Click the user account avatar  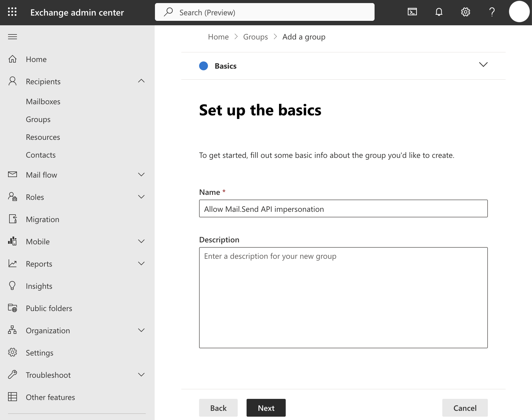point(519,12)
